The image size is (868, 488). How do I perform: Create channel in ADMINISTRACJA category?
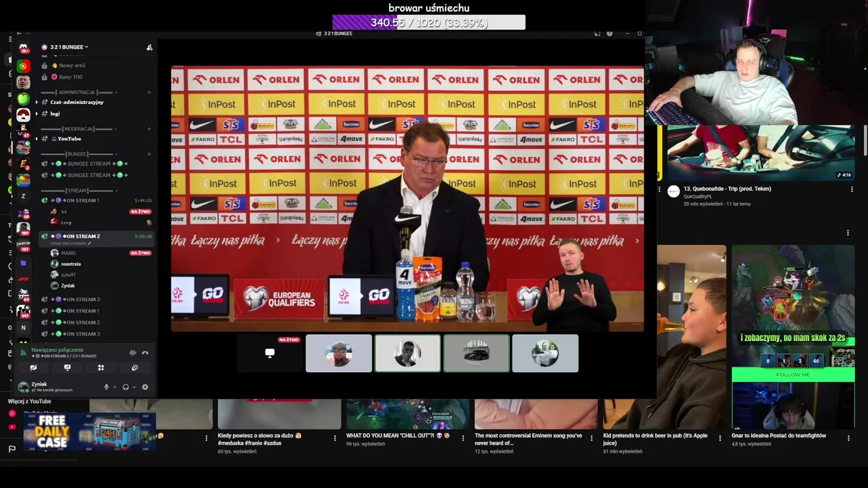coord(149,92)
